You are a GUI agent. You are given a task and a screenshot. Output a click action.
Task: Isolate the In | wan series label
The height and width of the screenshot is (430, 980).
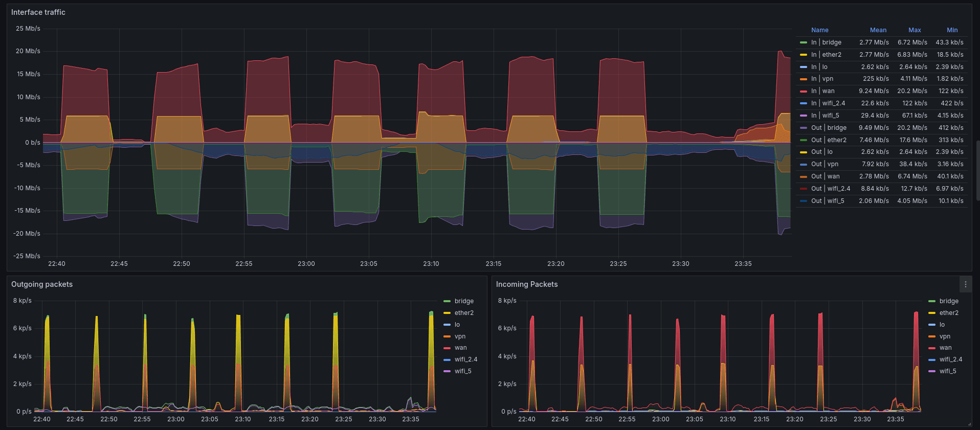point(822,91)
